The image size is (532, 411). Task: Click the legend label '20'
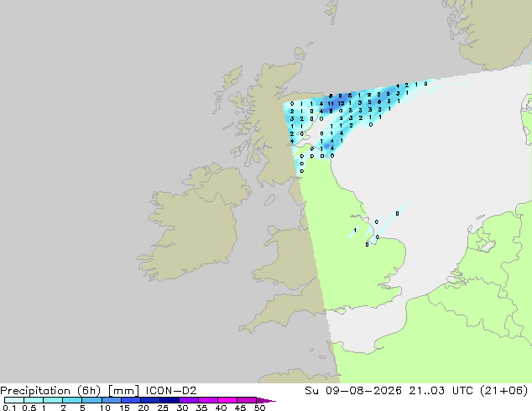pos(143,408)
